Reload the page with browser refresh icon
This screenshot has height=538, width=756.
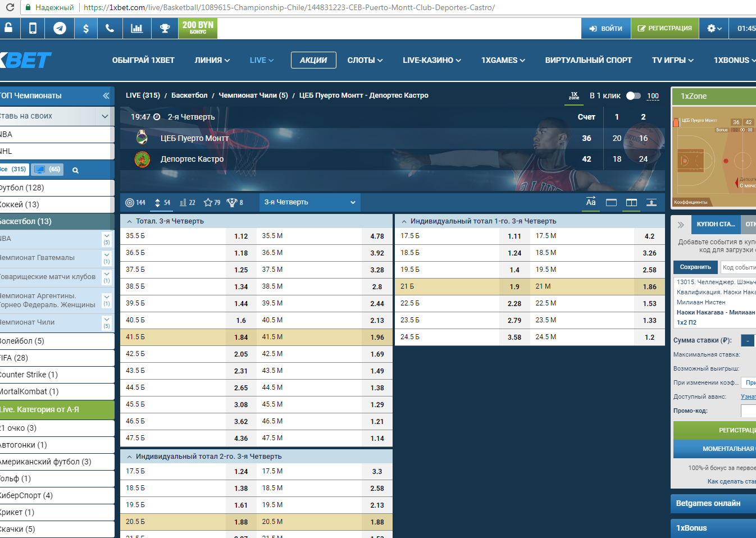coord(10,7)
